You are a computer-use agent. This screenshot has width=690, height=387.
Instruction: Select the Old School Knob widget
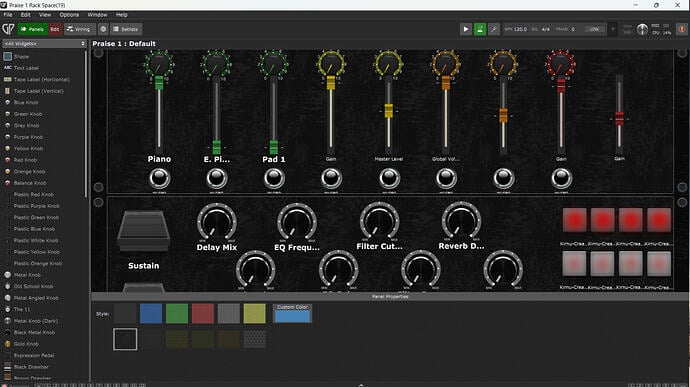click(33, 286)
